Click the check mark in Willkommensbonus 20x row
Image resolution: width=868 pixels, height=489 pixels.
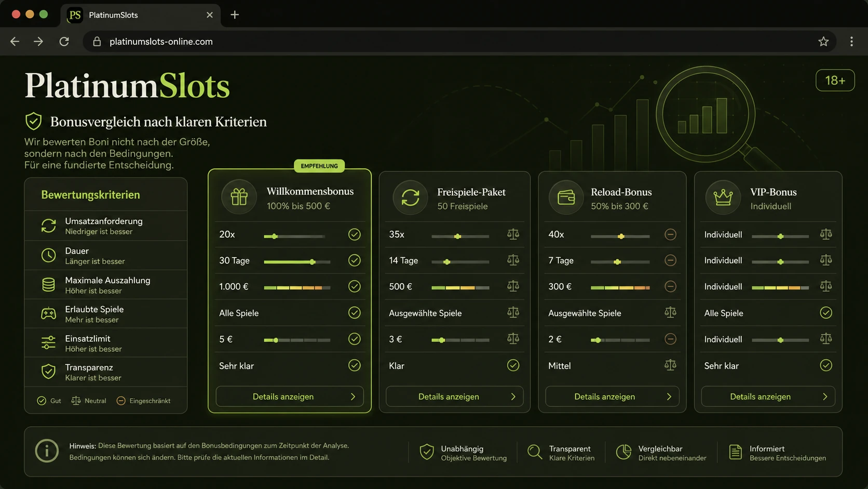click(355, 234)
